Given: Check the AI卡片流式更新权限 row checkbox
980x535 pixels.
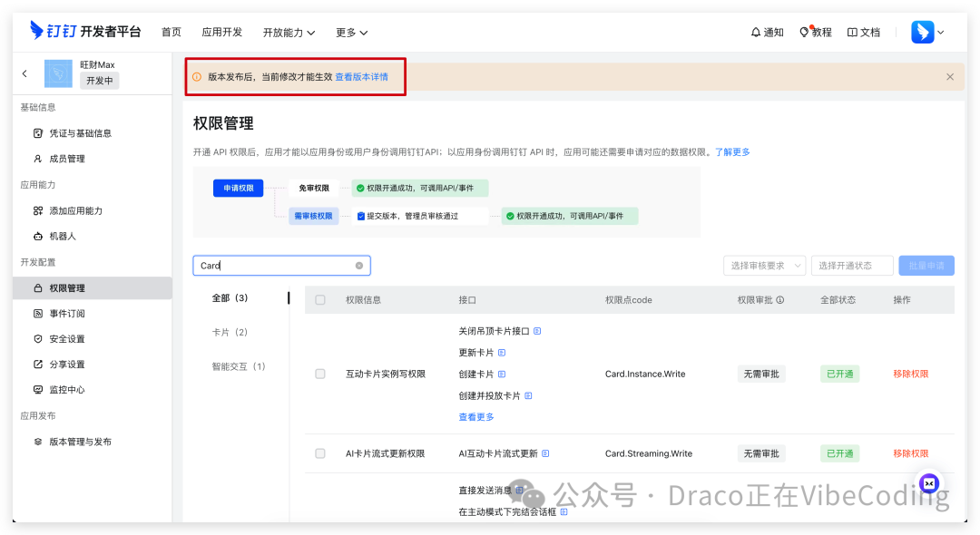Looking at the screenshot, I should pyautogui.click(x=320, y=452).
